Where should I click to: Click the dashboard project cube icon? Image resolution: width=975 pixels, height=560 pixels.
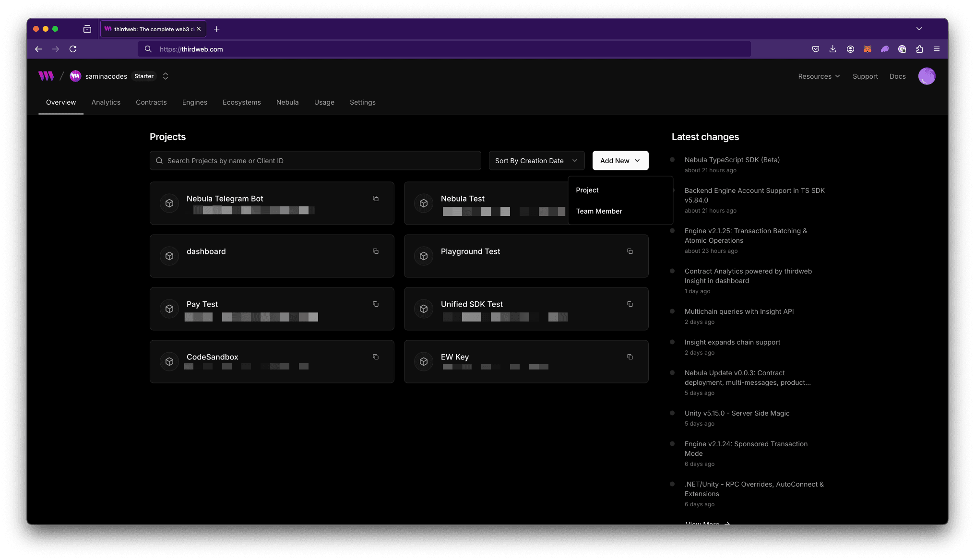169,256
